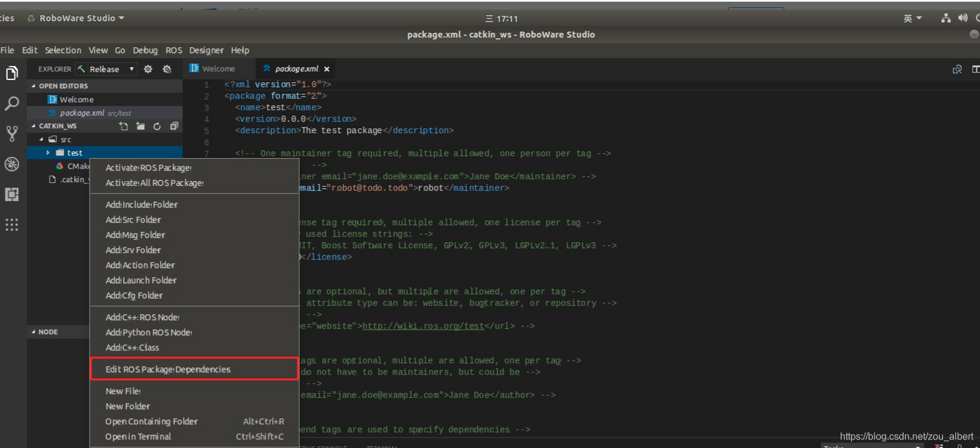Open the wiki.ros.org/test link in editor

click(423, 326)
